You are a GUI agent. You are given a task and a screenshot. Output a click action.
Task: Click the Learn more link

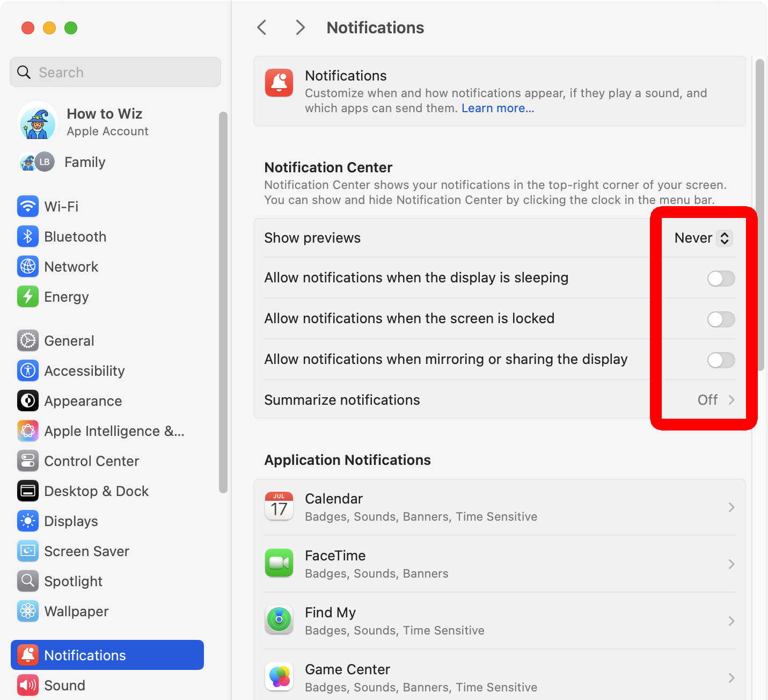[x=497, y=108]
